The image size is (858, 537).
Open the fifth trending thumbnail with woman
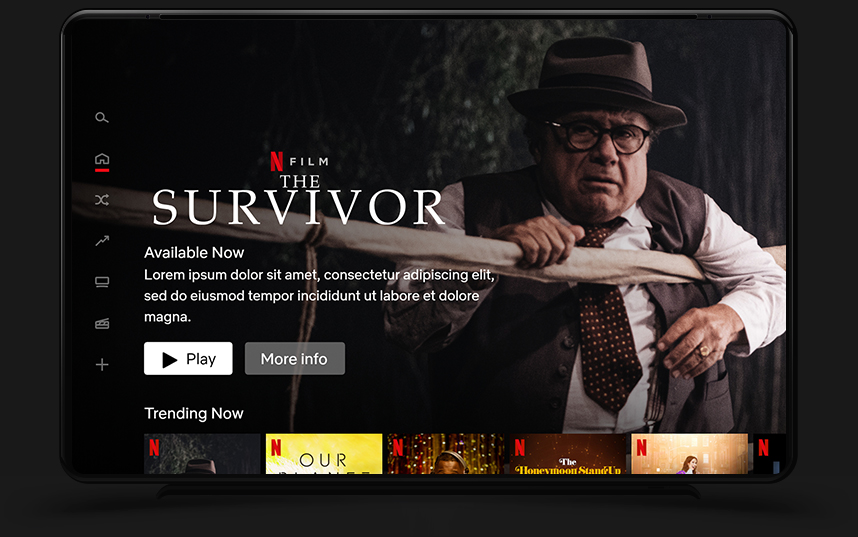tap(689, 454)
